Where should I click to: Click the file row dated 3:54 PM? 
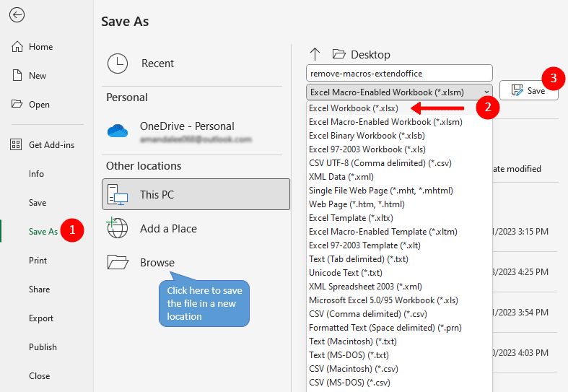[525, 313]
